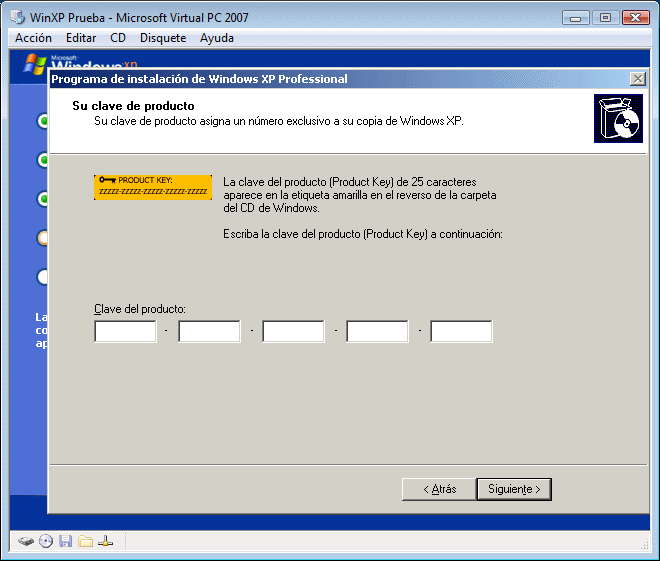Focus the third product key field
Image resolution: width=660 pixels, height=561 pixels.
293,331
